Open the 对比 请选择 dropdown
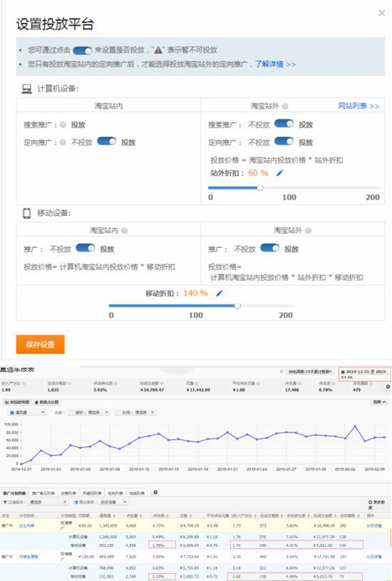The image size is (392, 581). pos(135,412)
